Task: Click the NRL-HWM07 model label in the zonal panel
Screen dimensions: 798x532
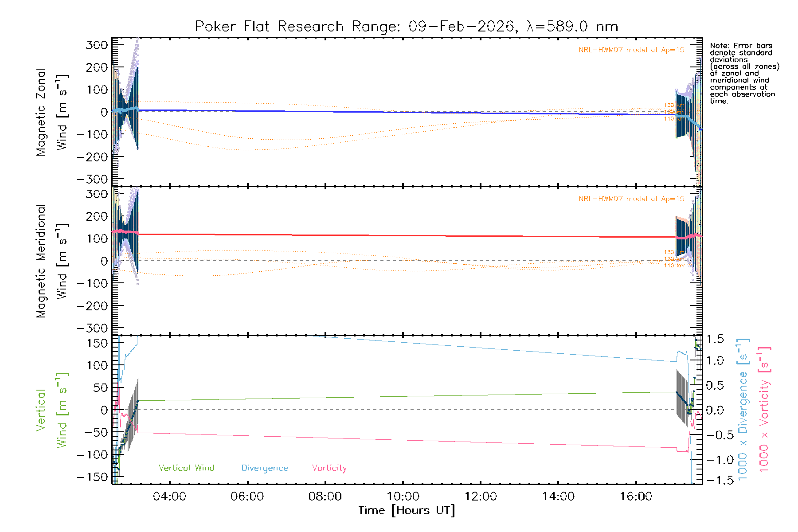Action: (x=631, y=50)
